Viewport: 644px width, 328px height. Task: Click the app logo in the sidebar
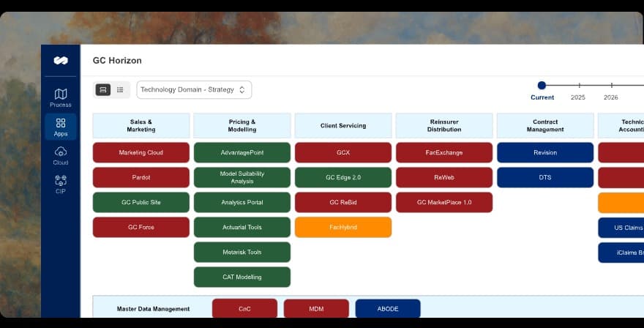pos(61,61)
